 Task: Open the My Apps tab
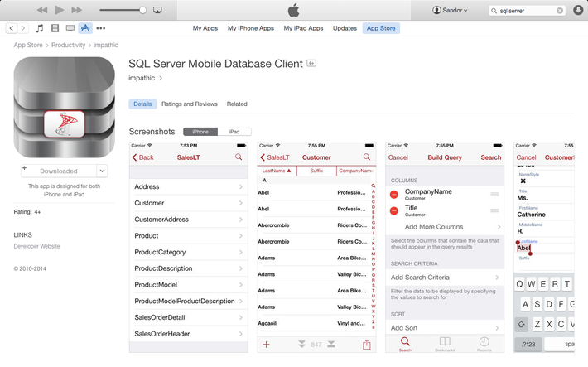(205, 28)
